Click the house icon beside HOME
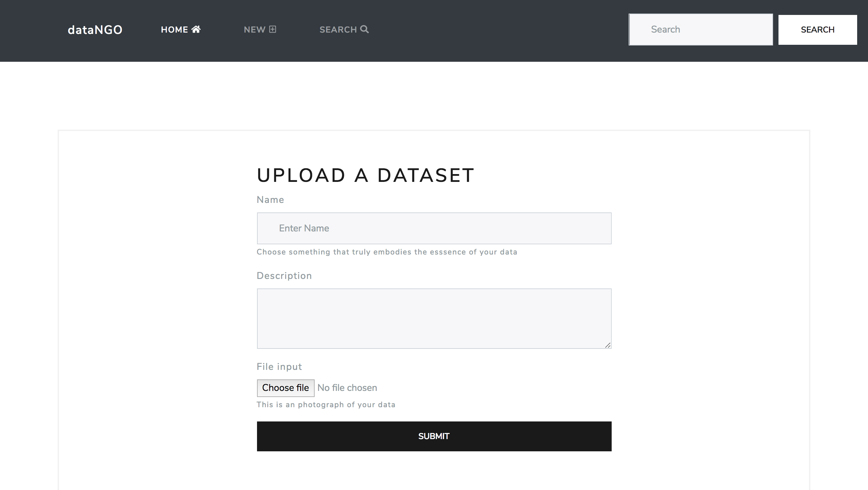Viewport: 868px width, 490px height. (x=196, y=29)
